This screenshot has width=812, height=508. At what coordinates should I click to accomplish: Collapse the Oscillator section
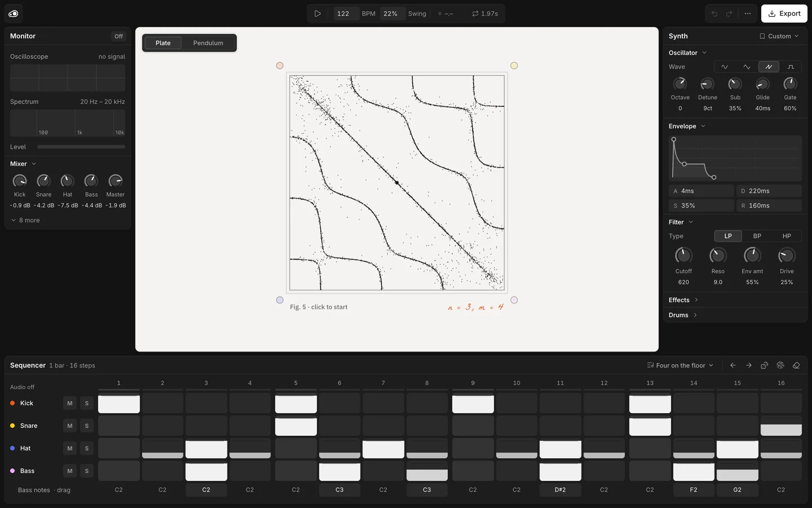[x=687, y=52]
